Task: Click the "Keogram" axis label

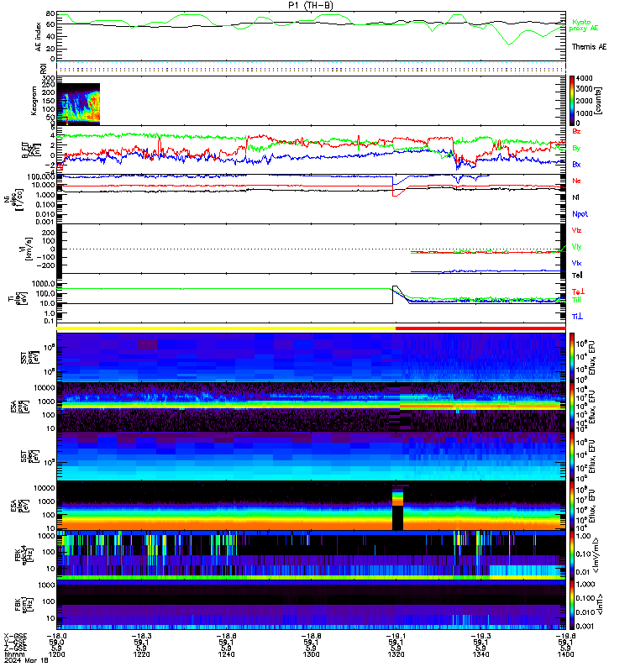Action: tap(34, 101)
